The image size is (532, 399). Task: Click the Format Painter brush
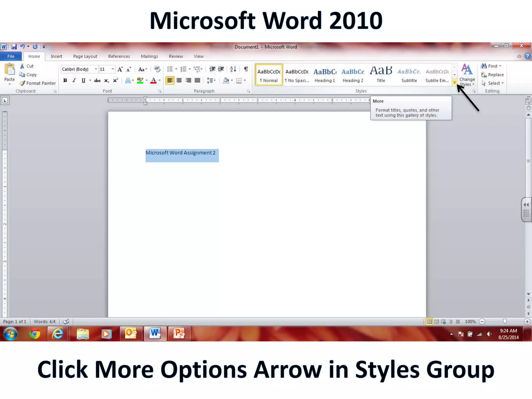pyautogui.click(x=22, y=83)
